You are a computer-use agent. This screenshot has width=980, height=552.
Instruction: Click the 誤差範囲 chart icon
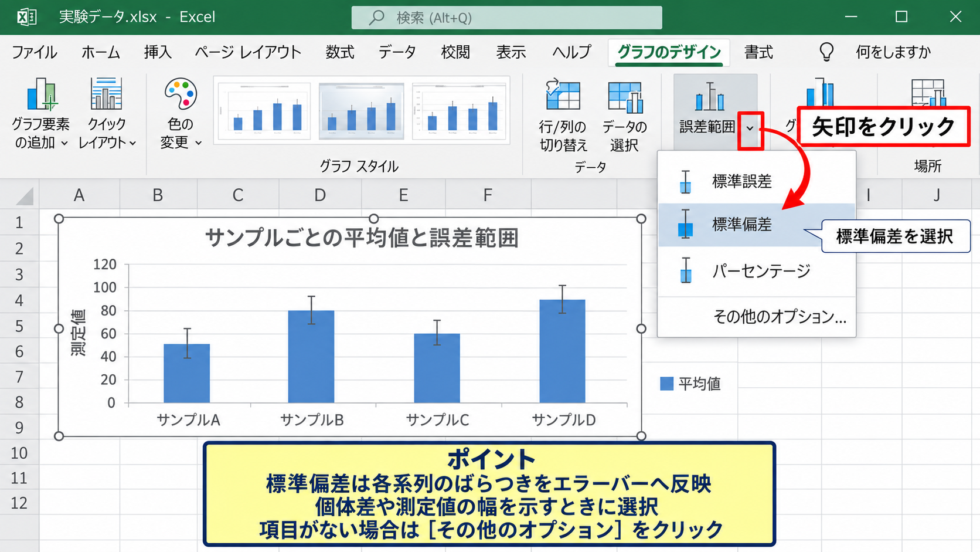pyautogui.click(x=710, y=97)
